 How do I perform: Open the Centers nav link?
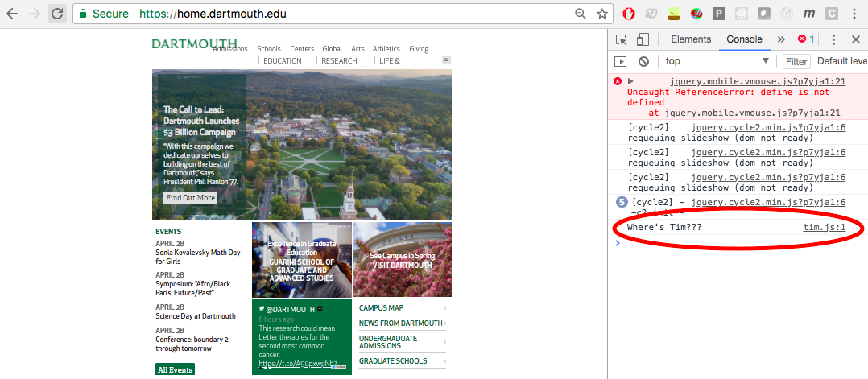[x=302, y=49]
